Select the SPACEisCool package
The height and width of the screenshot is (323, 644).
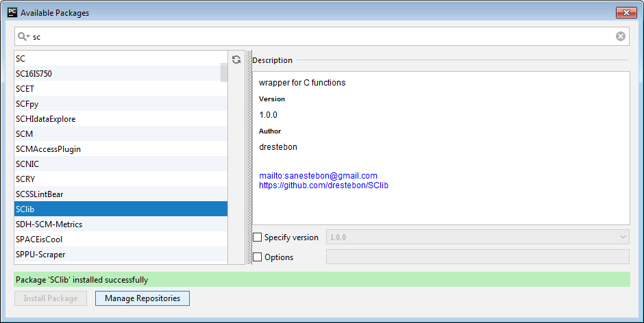[x=121, y=240]
